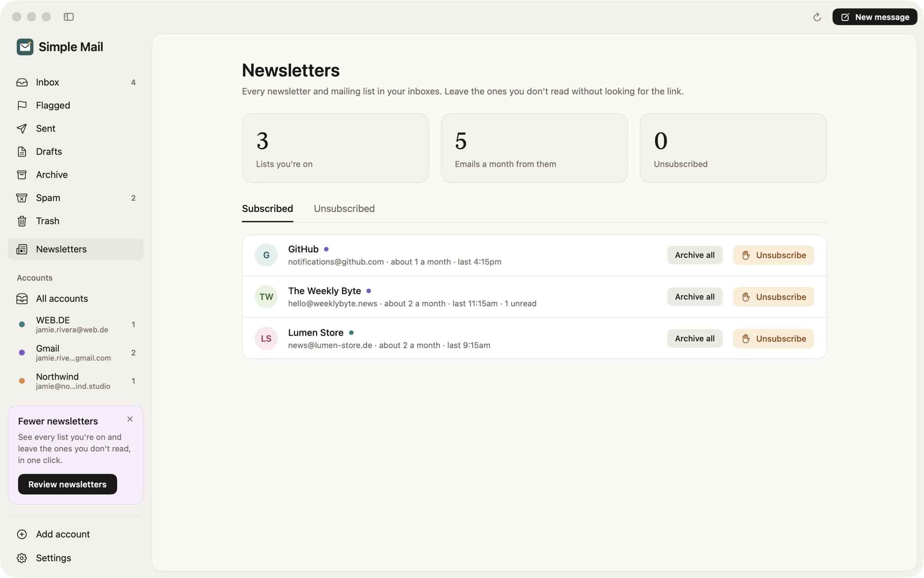Click Add account

tap(76, 534)
